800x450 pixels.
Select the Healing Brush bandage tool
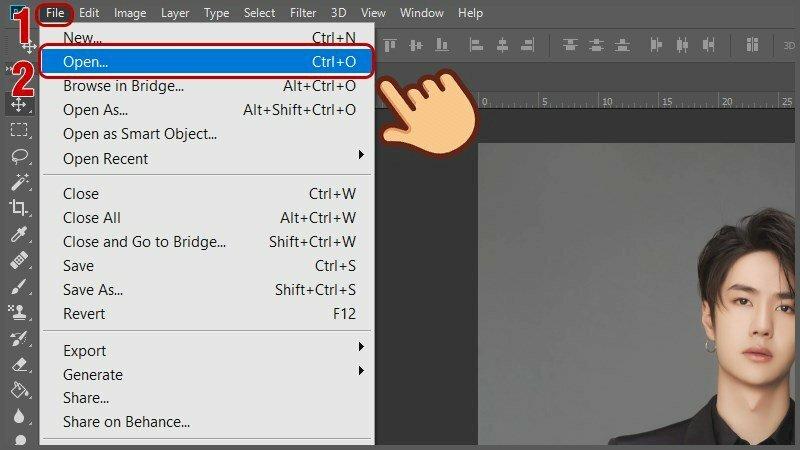19,260
